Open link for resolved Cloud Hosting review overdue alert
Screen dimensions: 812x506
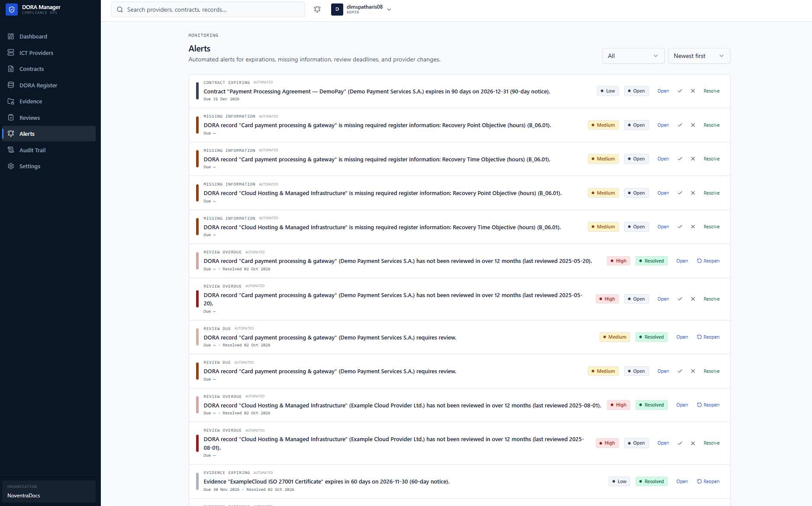pos(682,405)
